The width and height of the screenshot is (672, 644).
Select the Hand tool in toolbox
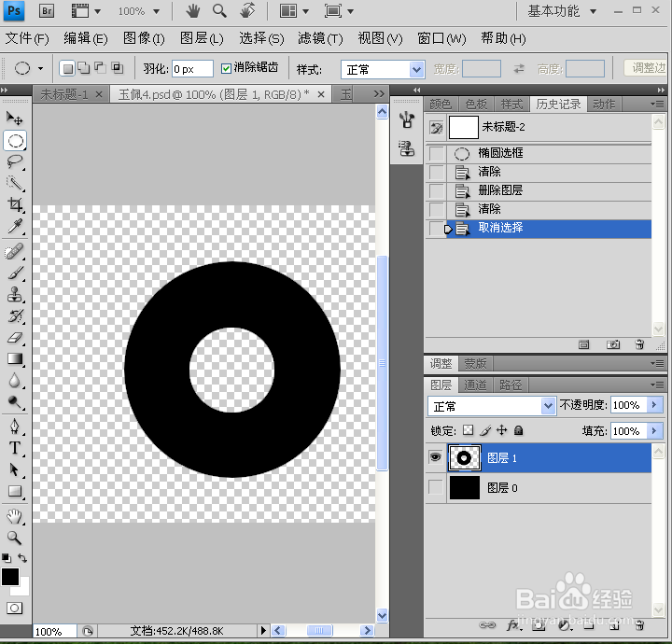coord(15,516)
